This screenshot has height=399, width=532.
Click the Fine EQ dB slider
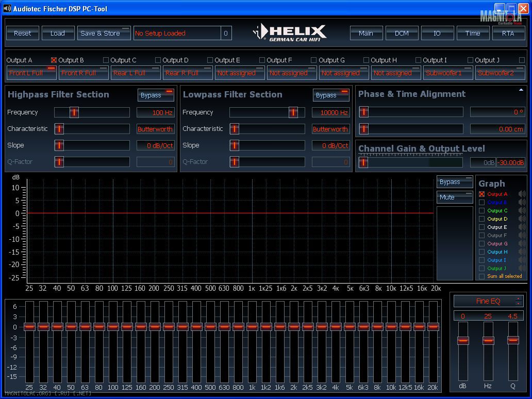[x=463, y=340]
